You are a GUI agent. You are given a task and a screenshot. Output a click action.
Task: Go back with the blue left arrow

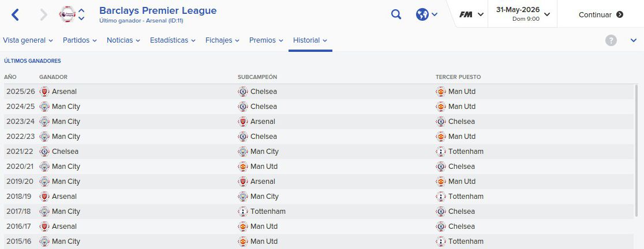click(x=15, y=15)
